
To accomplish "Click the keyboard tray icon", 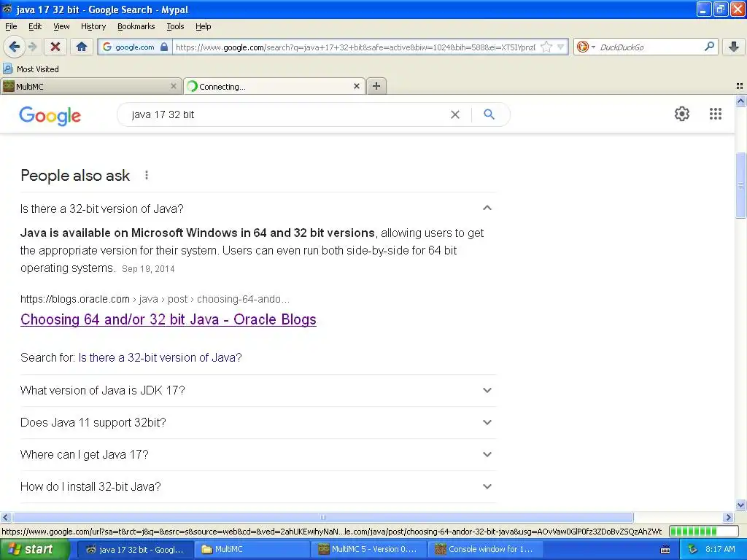I will coord(665,550).
